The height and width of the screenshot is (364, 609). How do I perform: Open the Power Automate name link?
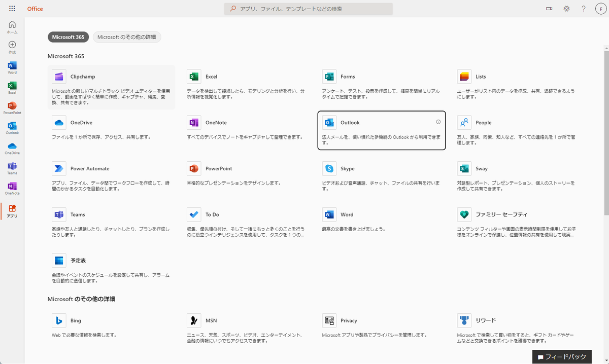click(90, 168)
